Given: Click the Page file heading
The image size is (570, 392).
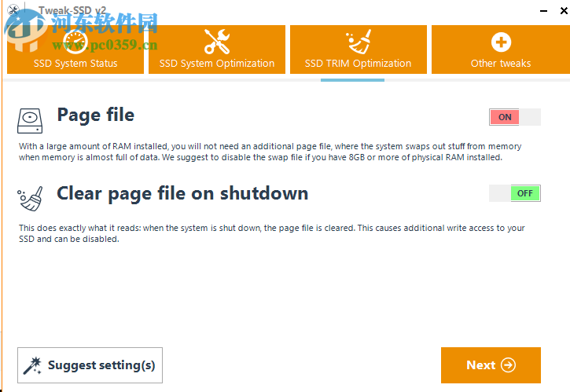Looking at the screenshot, I should (x=96, y=115).
